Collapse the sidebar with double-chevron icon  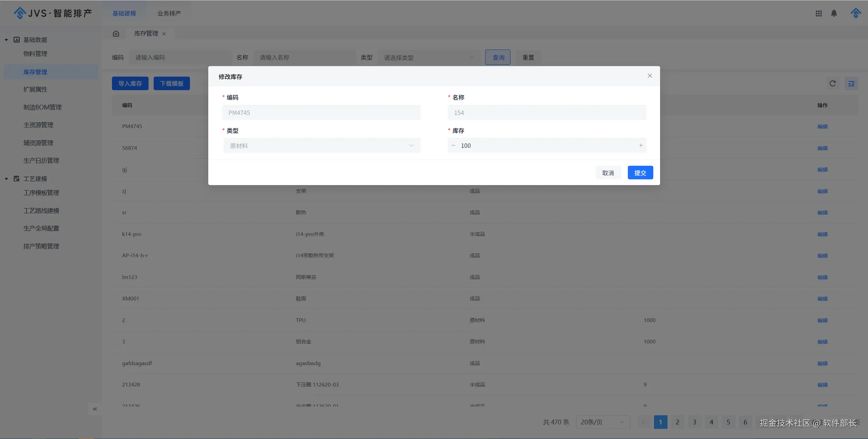(95, 409)
